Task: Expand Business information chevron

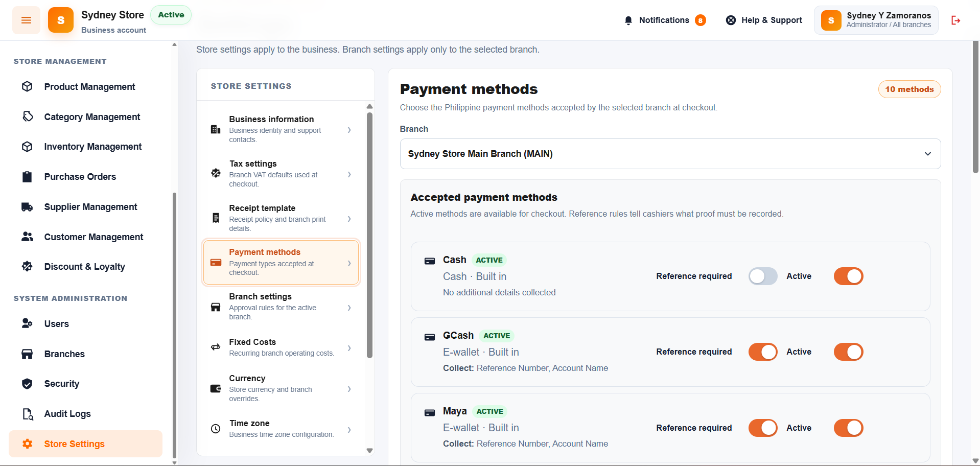Action: click(x=349, y=130)
